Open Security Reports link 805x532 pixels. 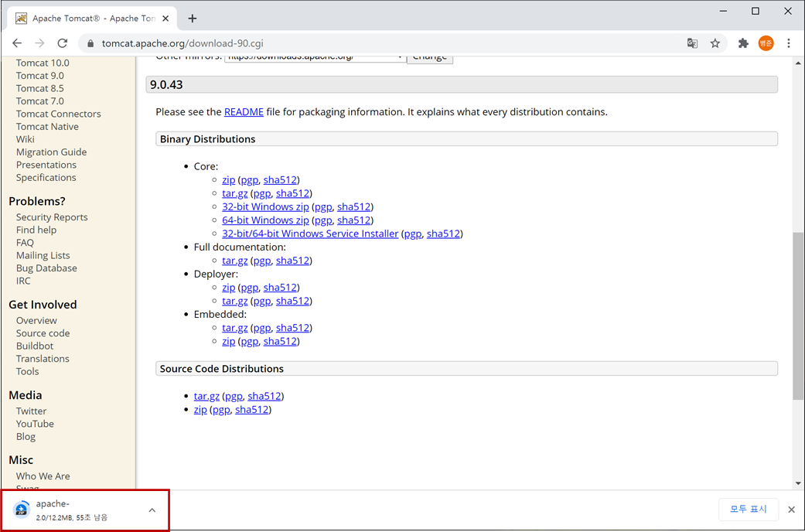[x=52, y=217]
